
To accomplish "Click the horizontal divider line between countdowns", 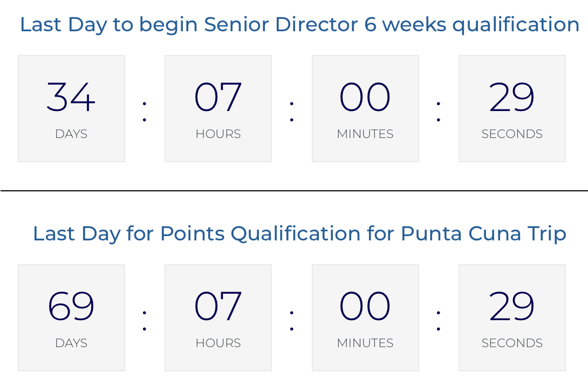I will pyautogui.click(x=294, y=191).
